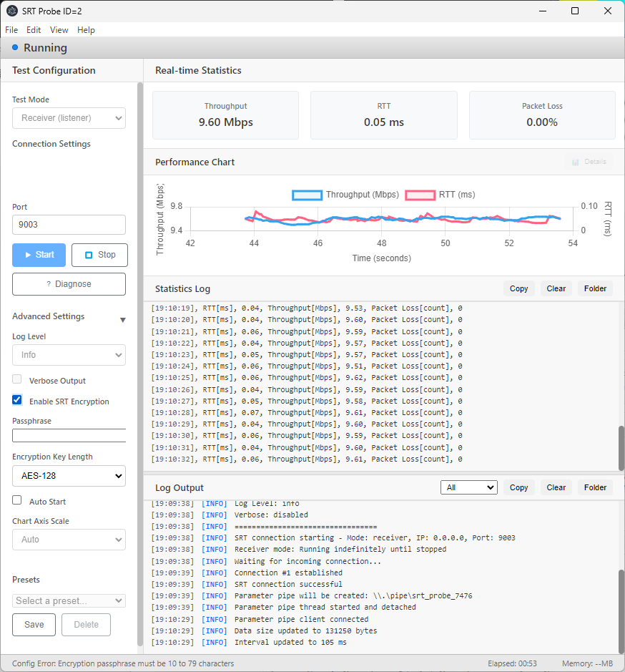Viewport: 625px width, 672px height.
Task: Click the [19:10:32] statistics log line
Action: click(x=307, y=459)
